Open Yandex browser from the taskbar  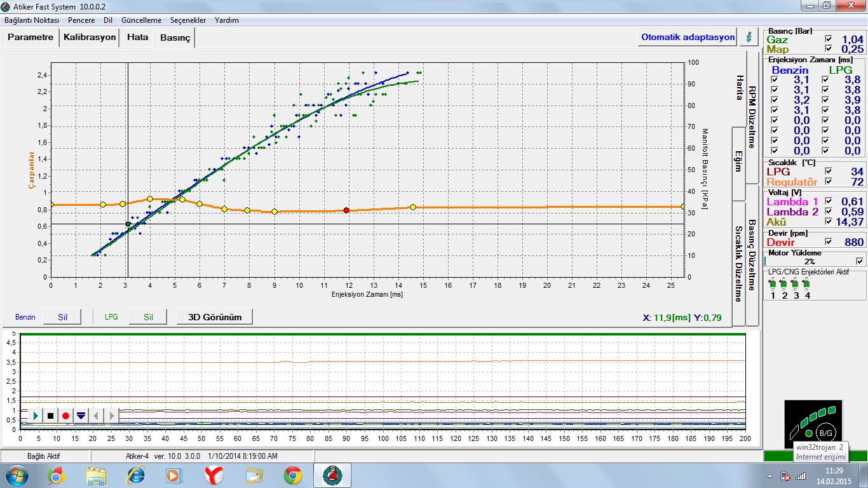pos(214,475)
